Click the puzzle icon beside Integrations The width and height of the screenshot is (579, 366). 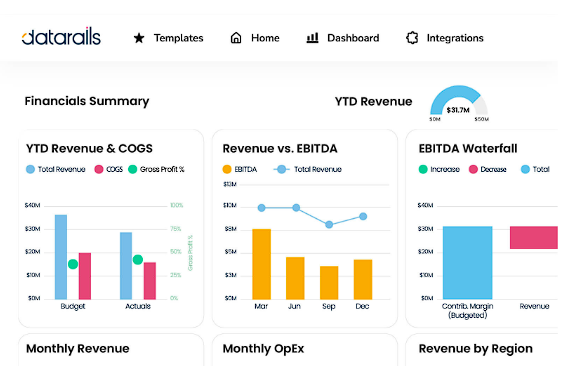[412, 38]
